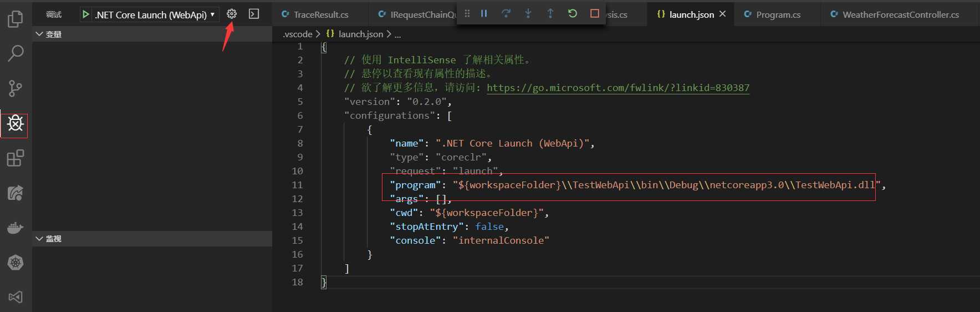The width and height of the screenshot is (980, 312).
Task: Open the Docker view icon
Action: click(16, 228)
